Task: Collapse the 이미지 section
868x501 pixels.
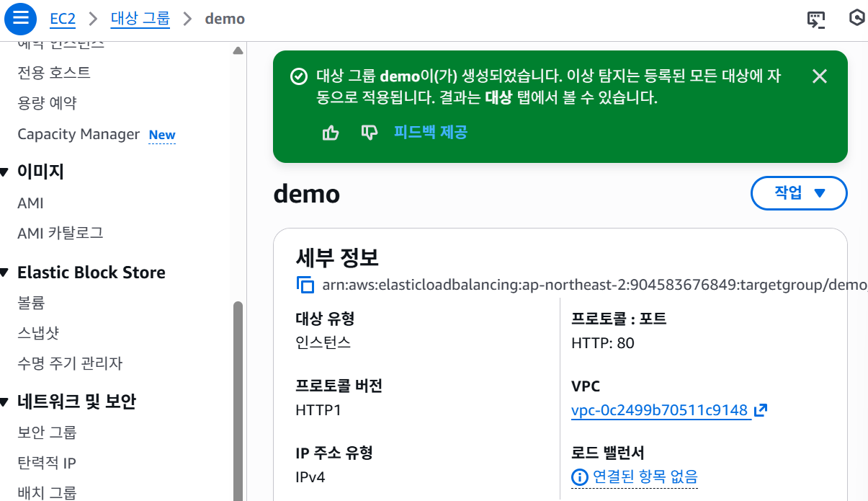Action: click(4, 172)
